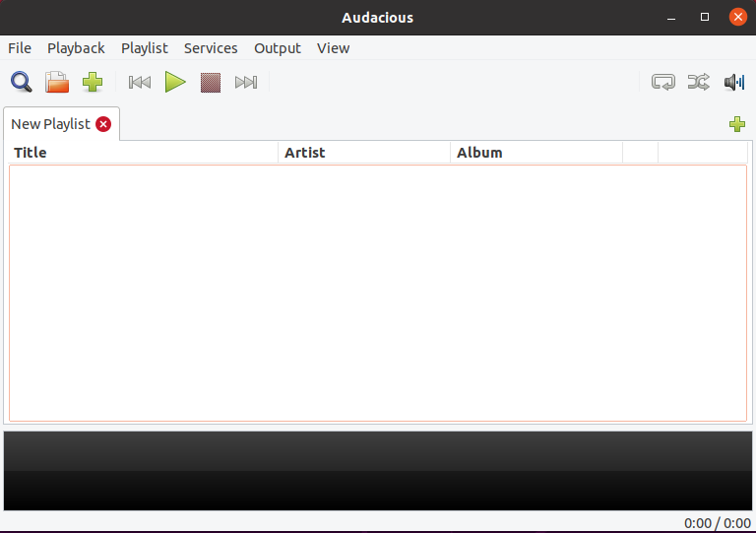Click the dark info bar area at the bottom

(378, 471)
